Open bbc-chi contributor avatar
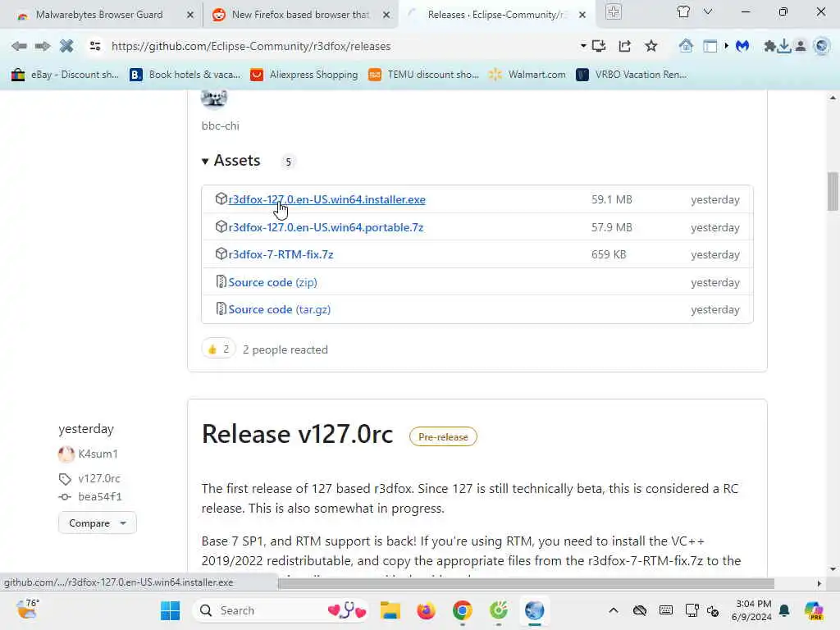The height and width of the screenshot is (630, 840). [x=214, y=98]
